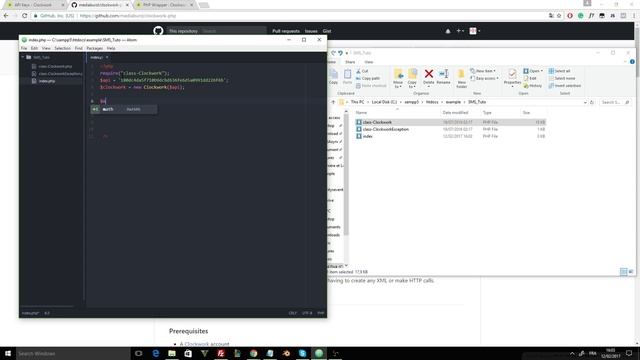Open the Move to dropdown in Explorer
640x360 pixels.
point(398,78)
